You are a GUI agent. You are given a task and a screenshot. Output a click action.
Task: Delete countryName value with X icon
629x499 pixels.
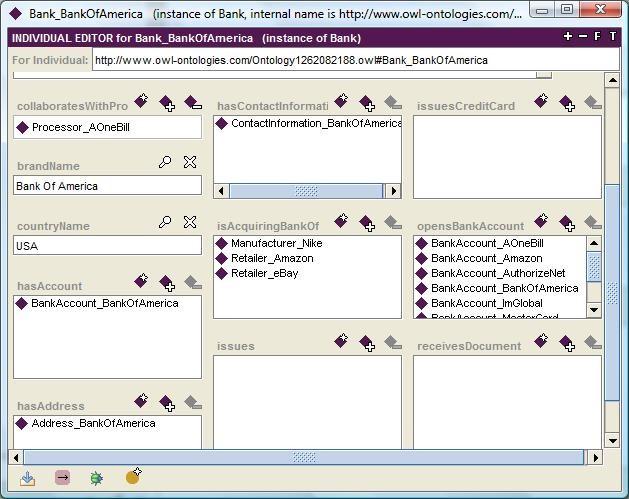tap(190, 222)
